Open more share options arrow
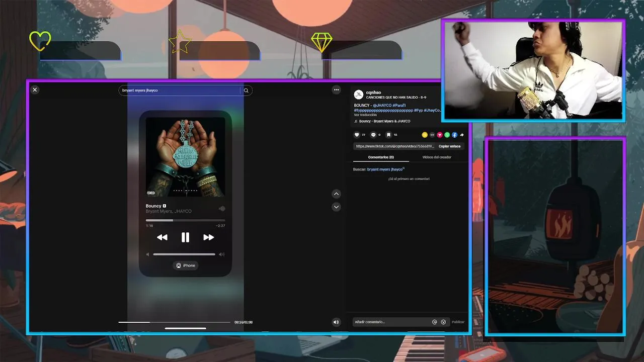This screenshot has width=644, height=362. (462, 135)
